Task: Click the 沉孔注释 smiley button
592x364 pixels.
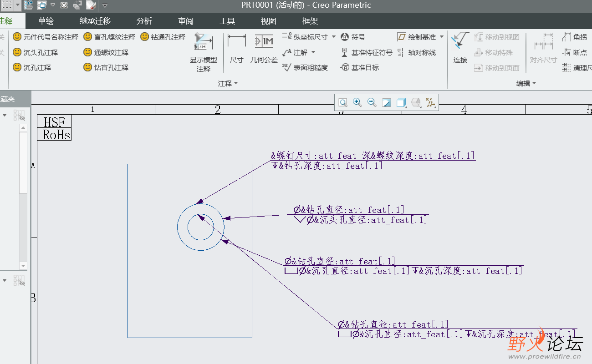Action: point(31,67)
